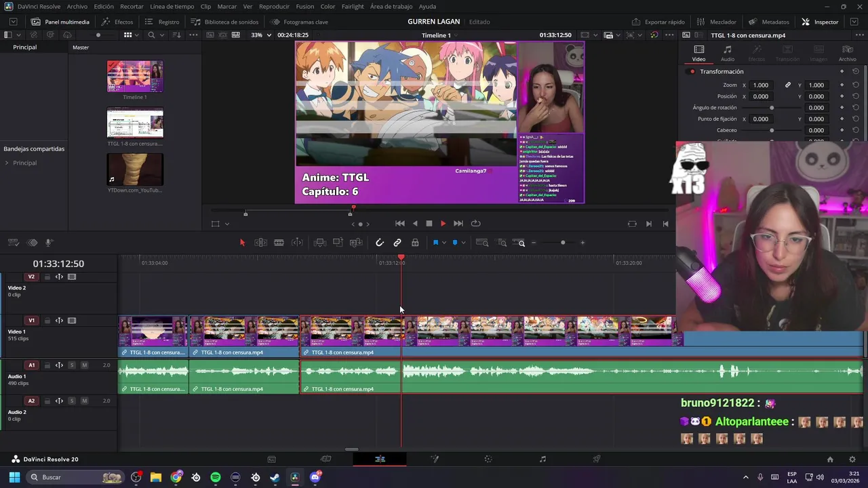Open media pool sort order dropdown
The image size is (868, 488).
tap(176, 35)
